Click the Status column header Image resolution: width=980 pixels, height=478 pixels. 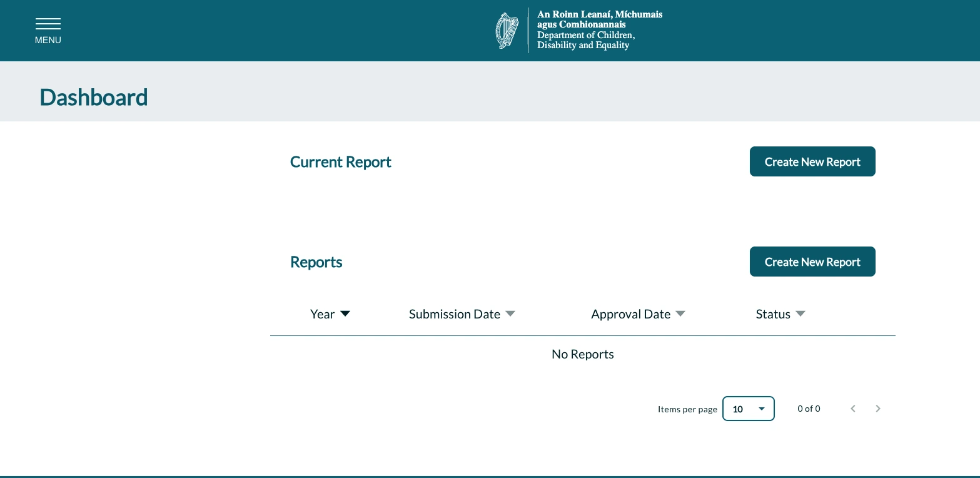(x=773, y=314)
